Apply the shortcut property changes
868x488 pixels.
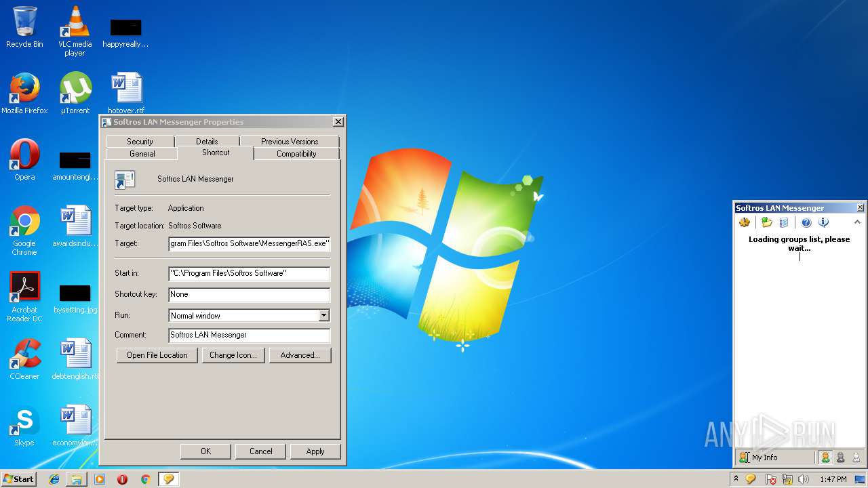click(315, 451)
